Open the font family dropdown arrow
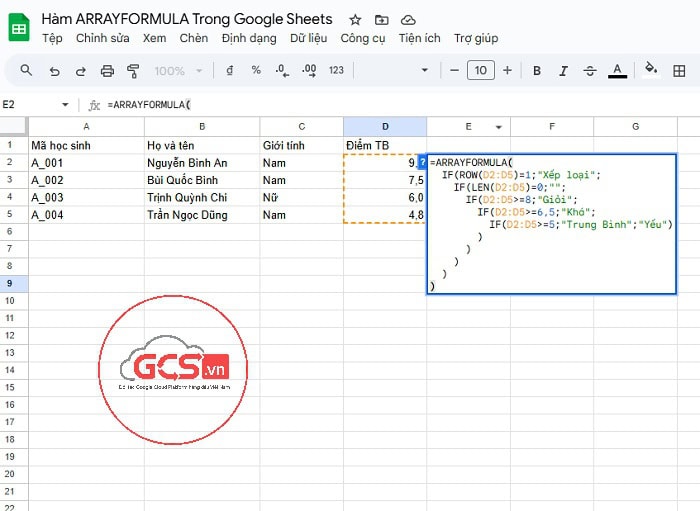 coord(425,71)
